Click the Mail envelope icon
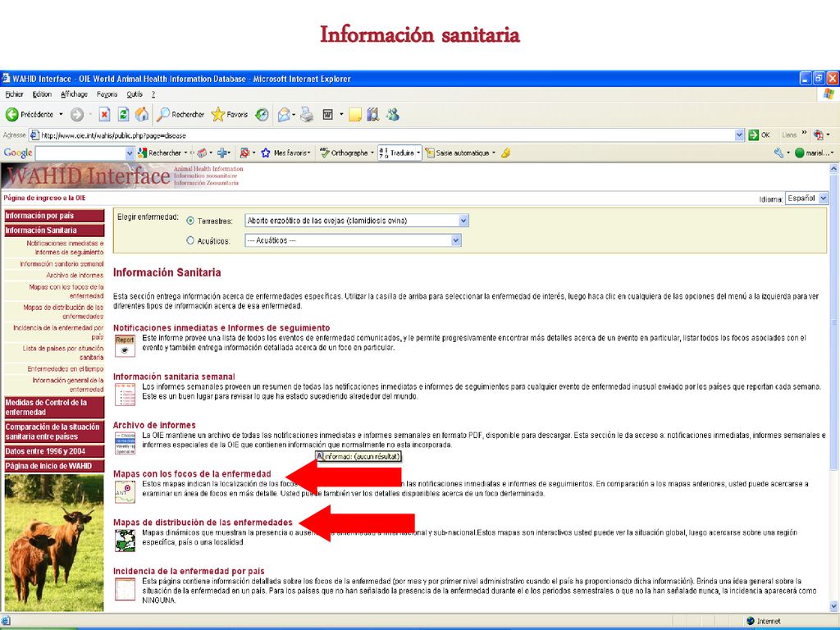 tap(284, 114)
